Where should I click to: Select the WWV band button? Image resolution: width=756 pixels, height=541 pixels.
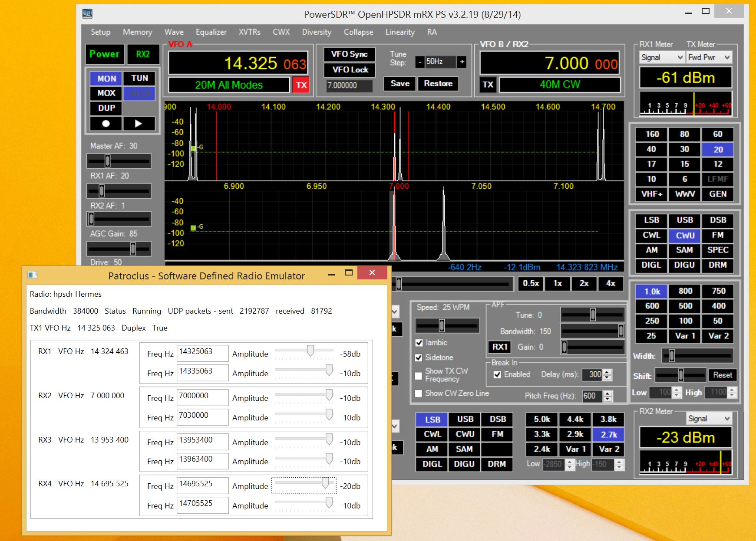point(685,194)
